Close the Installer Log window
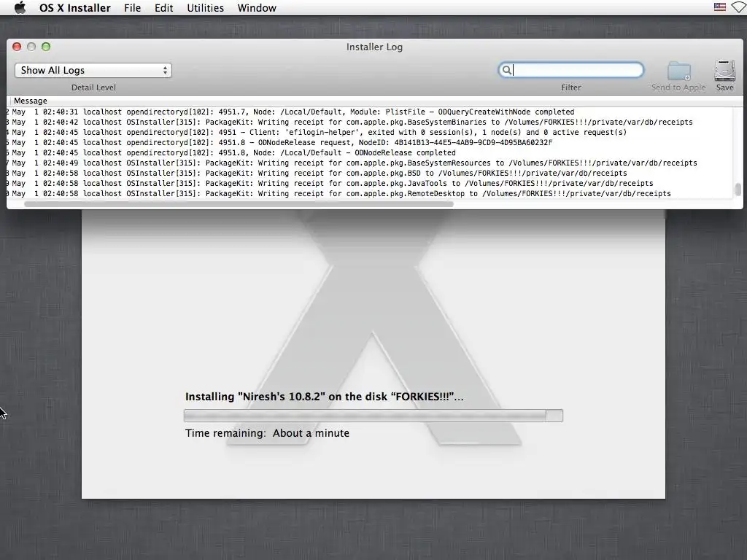Image resolution: width=747 pixels, height=560 pixels. (x=17, y=47)
